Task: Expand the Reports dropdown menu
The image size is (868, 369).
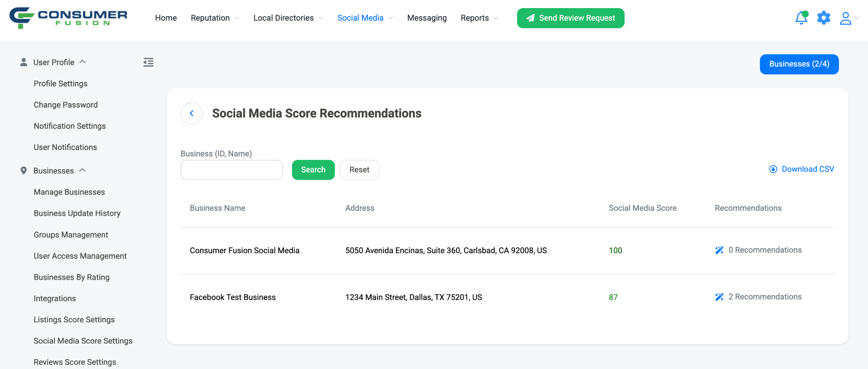Action: 496,18
